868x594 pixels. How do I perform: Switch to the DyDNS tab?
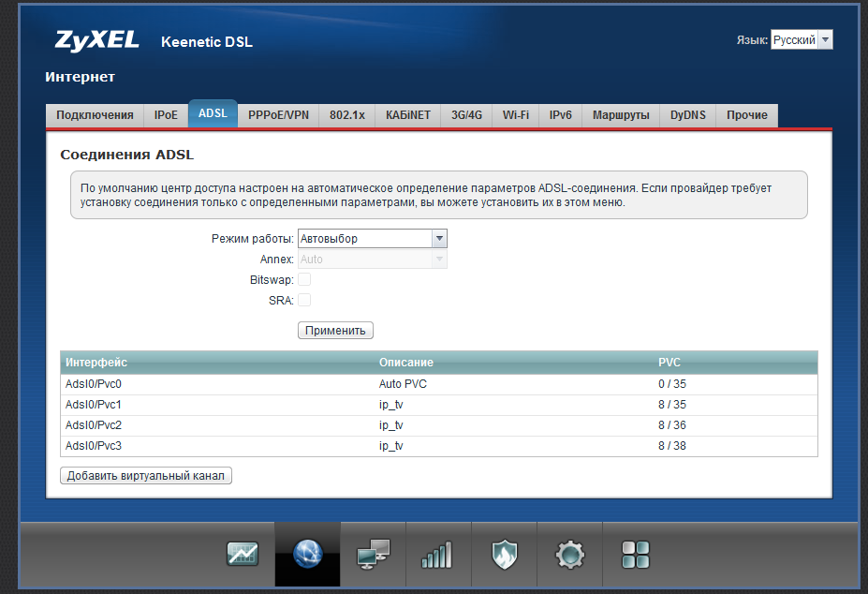pyautogui.click(x=687, y=115)
